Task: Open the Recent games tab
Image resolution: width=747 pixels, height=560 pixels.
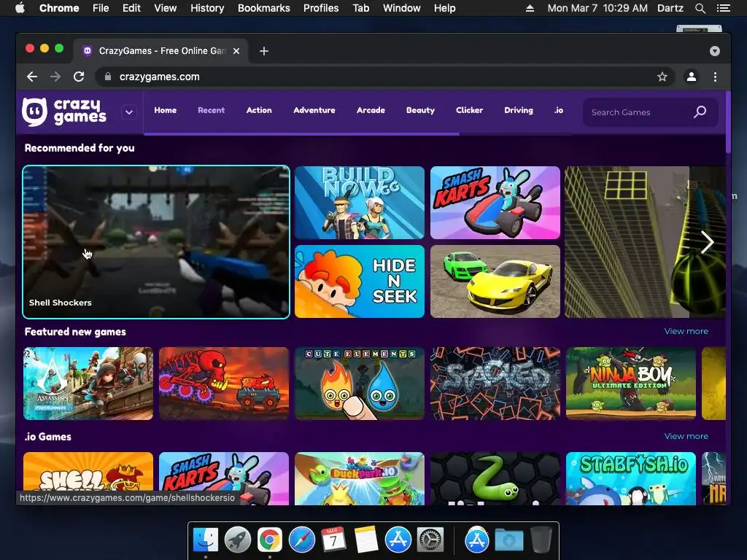Action: 211,110
